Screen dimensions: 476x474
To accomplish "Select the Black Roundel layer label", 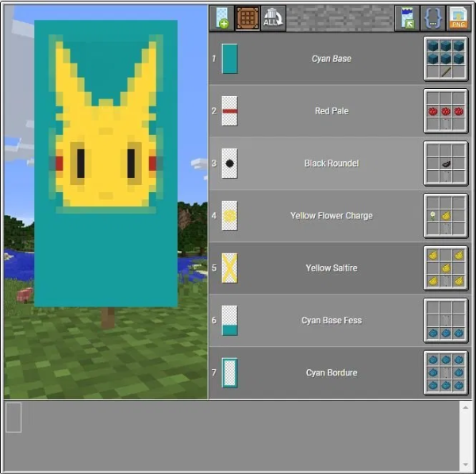I will (331, 164).
